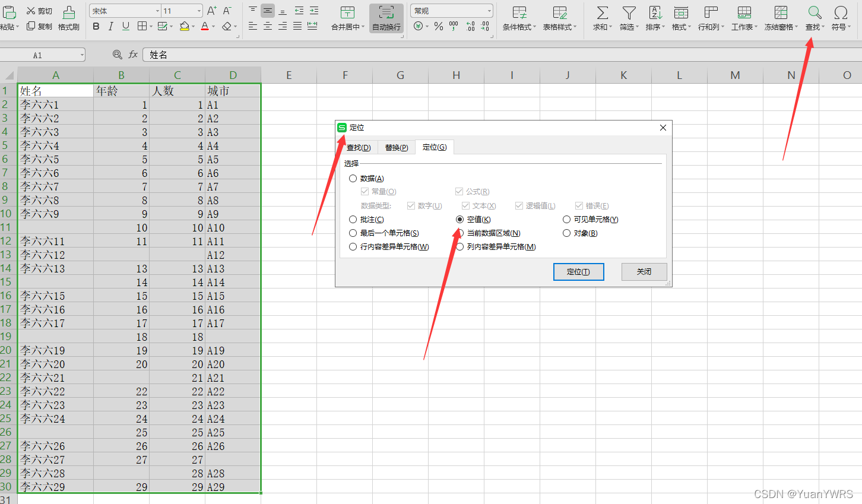The width and height of the screenshot is (862, 504).
Task: Click the font color red swatch
Action: pyautogui.click(x=205, y=26)
